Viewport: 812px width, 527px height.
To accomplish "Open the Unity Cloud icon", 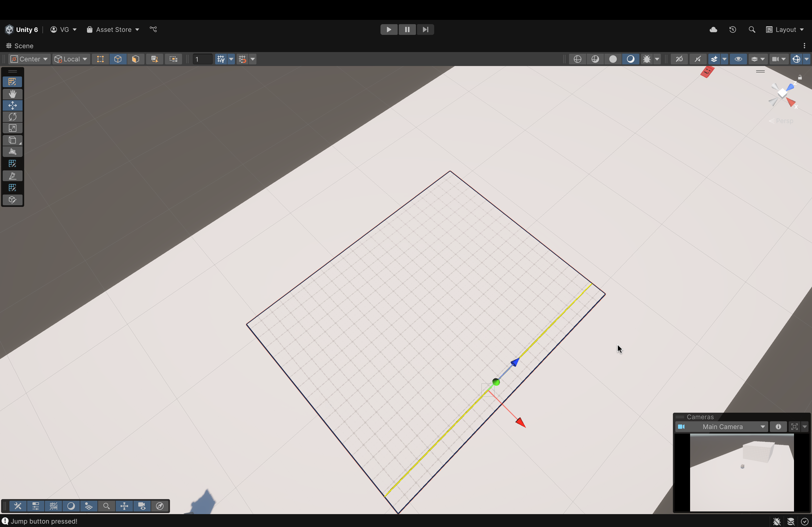I will coord(713,30).
